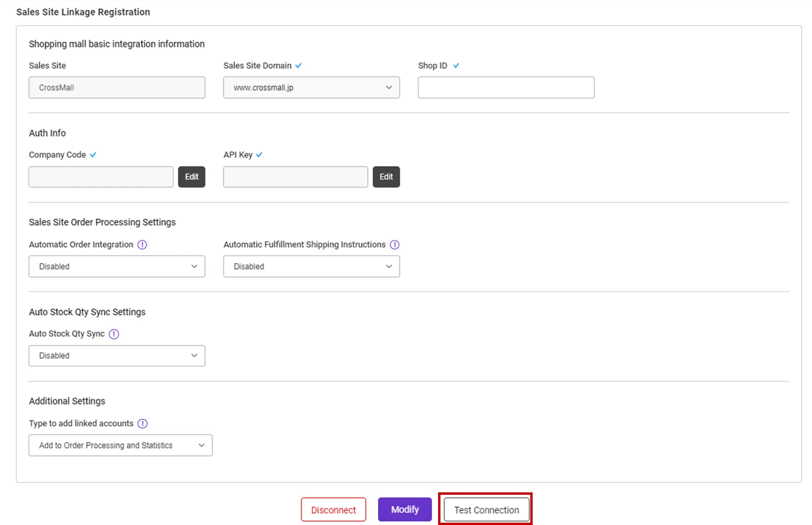This screenshot has width=812, height=525.
Task: Click the CrossMall Sales Site field
Action: point(117,88)
